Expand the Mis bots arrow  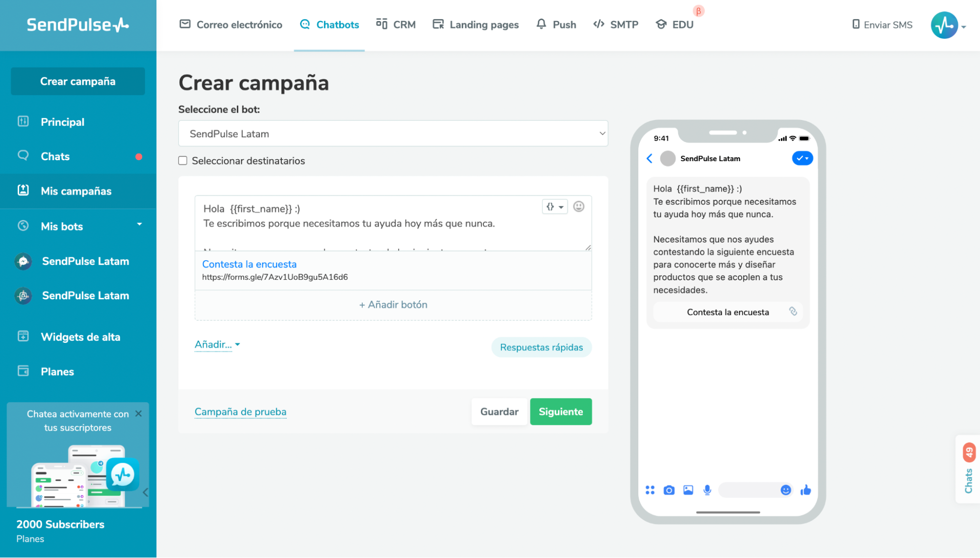140,224
